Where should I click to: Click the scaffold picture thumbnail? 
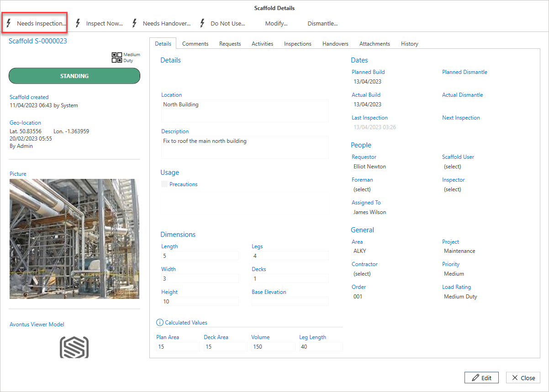[74, 239]
